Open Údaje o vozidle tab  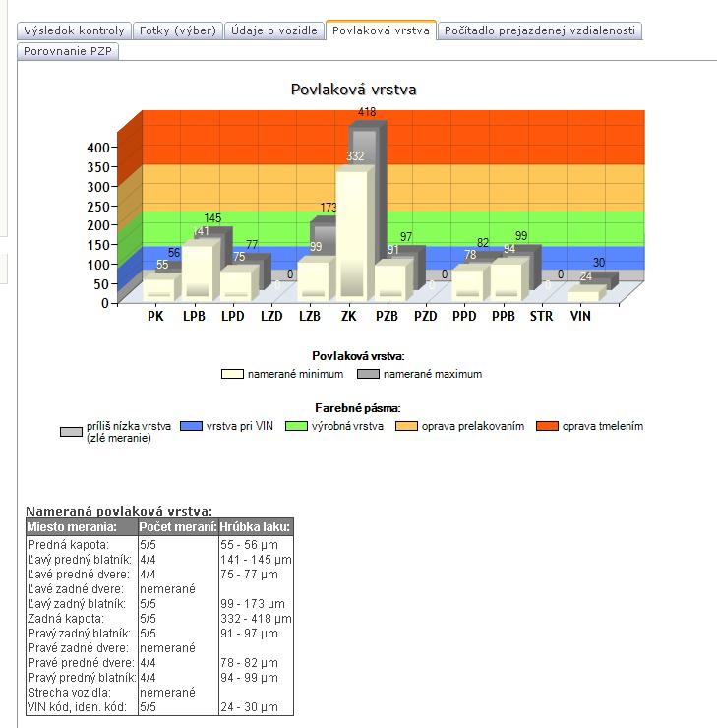(x=274, y=30)
